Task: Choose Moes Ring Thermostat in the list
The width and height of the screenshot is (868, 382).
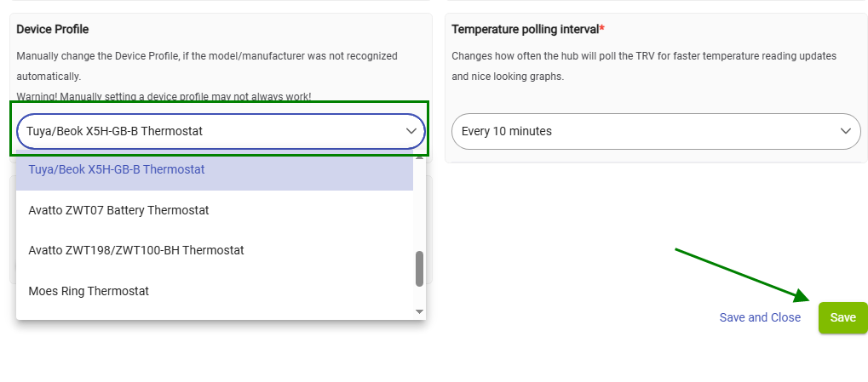Action: click(x=89, y=291)
